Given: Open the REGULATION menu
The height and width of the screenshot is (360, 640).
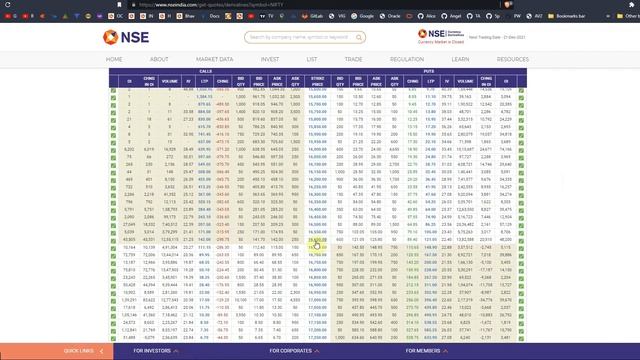Looking at the screenshot, I should point(407,60).
